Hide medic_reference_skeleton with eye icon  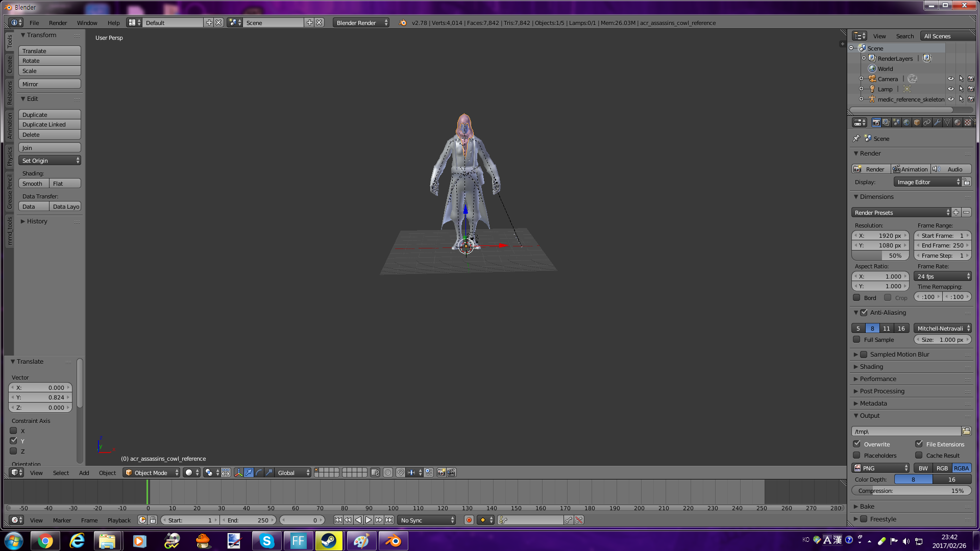(x=950, y=99)
